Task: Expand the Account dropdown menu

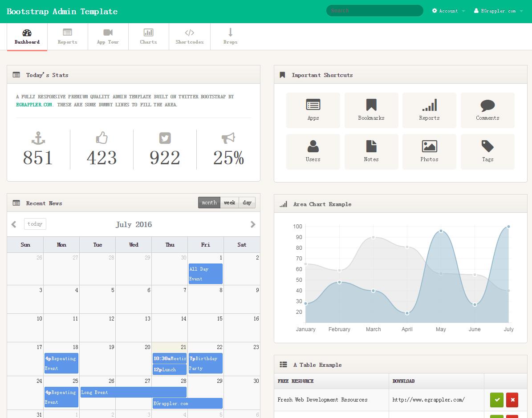Action: tap(448, 11)
